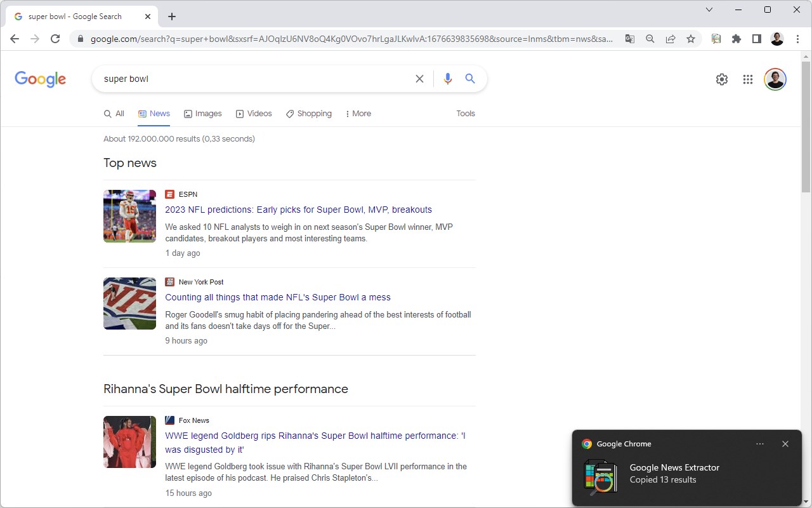Click the Top news heading
812x508 pixels.
coord(130,163)
